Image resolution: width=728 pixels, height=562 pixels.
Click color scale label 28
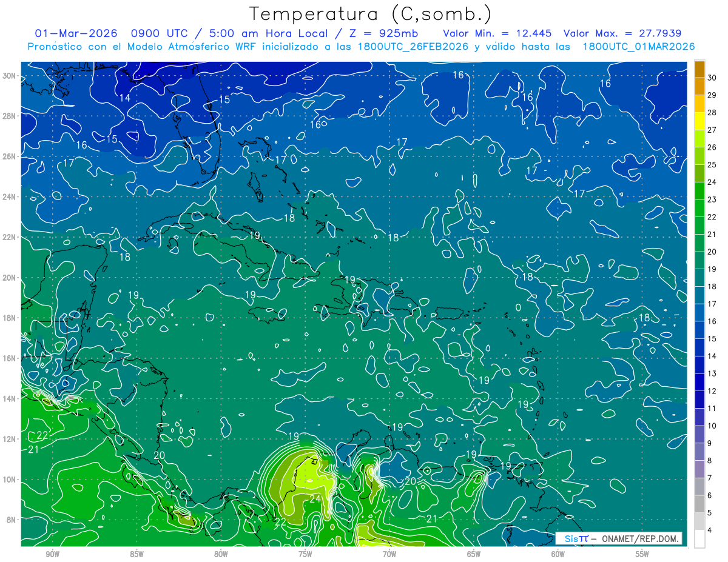tap(712, 112)
